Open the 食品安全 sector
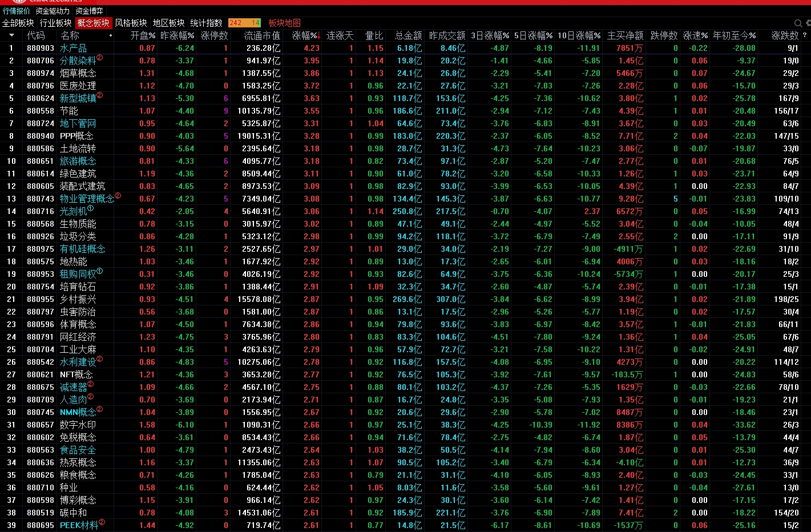 [78, 450]
